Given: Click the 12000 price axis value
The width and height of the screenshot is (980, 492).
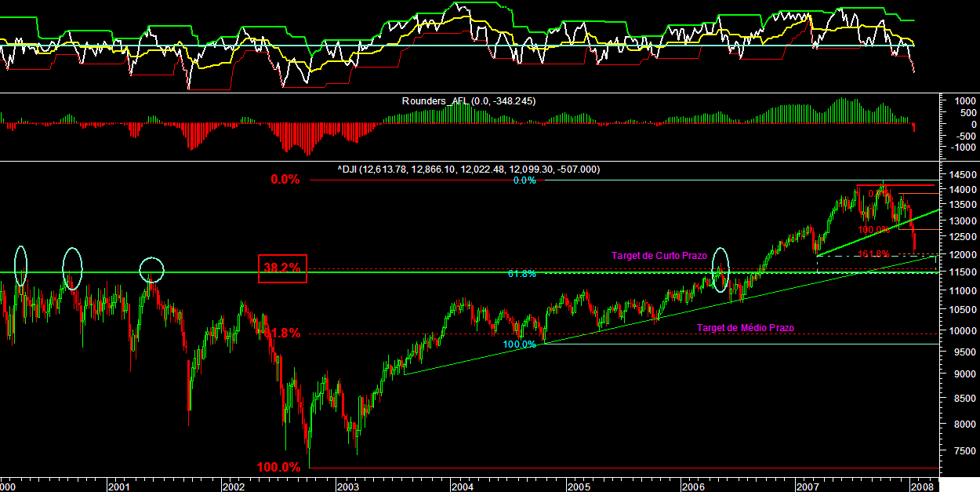Looking at the screenshot, I should click(962, 255).
